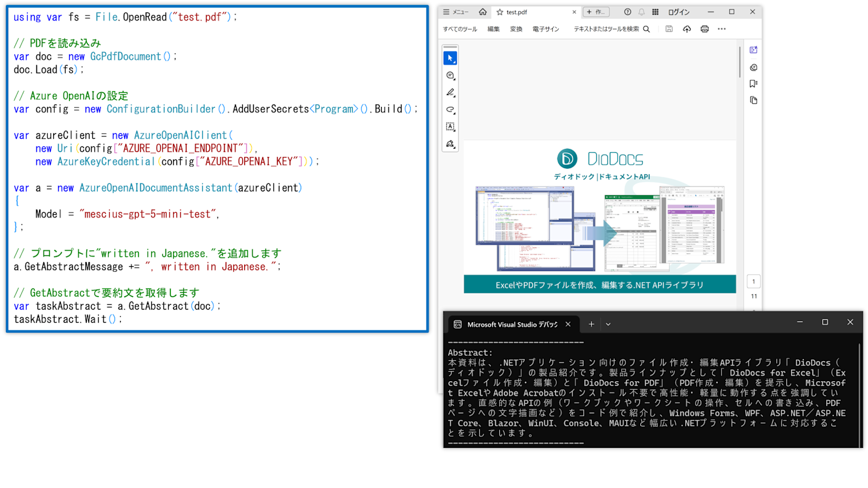The width and height of the screenshot is (868, 488).
Task: Open notifications bell in Acrobat
Action: pyautogui.click(x=642, y=12)
